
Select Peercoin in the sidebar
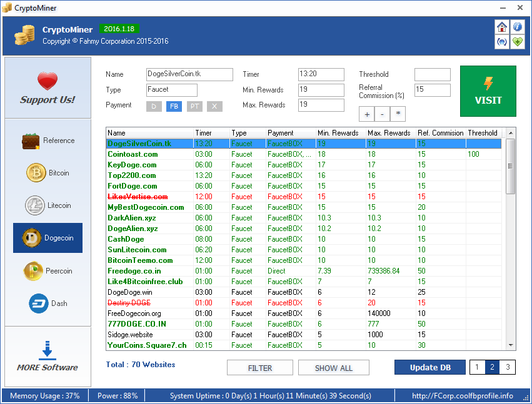[x=48, y=271]
